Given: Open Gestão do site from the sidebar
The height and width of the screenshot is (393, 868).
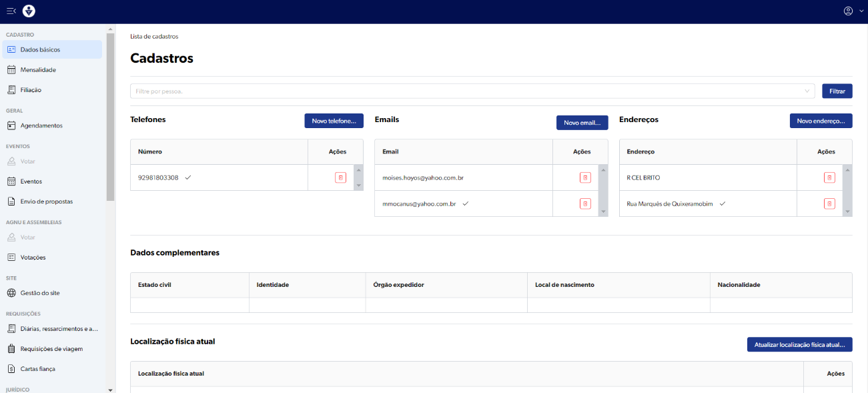Looking at the screenshot, I should 40,293.
